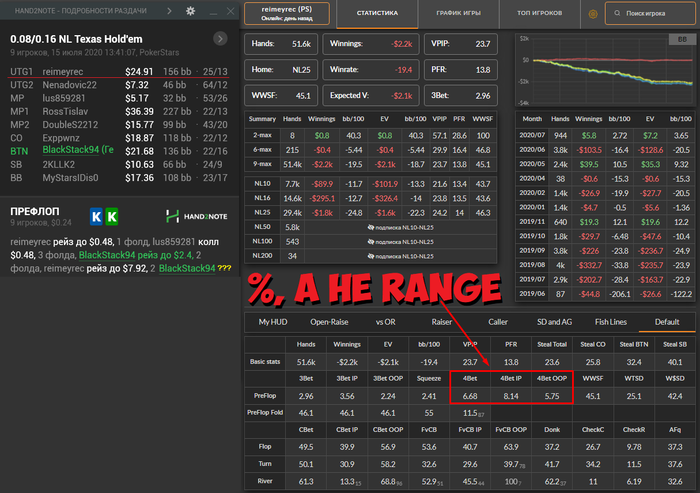This screenshot has width=700, height=493.
Task: Open the Статистика tab
Action: coord(377,13)
